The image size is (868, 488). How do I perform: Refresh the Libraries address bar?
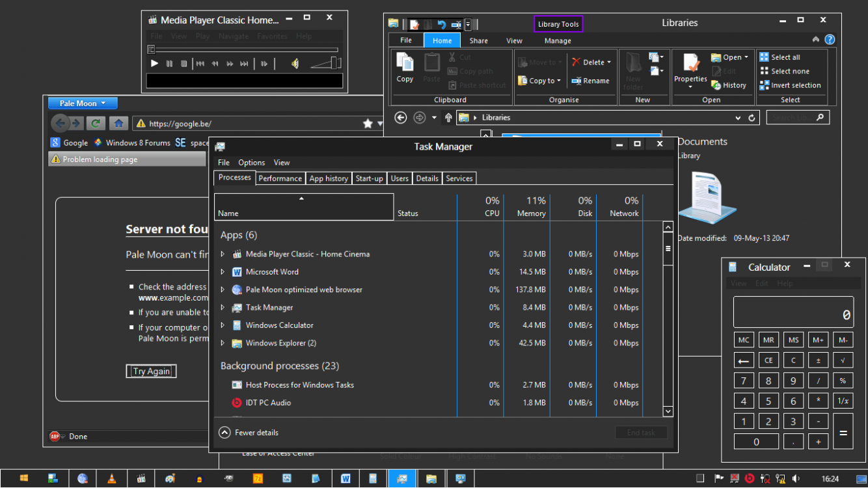(x=752, y=118)
